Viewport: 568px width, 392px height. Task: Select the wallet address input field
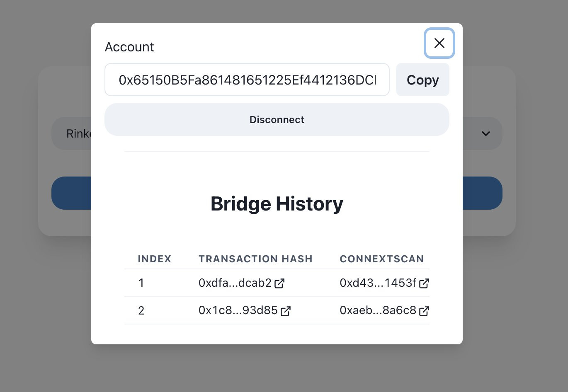point(247,80)
